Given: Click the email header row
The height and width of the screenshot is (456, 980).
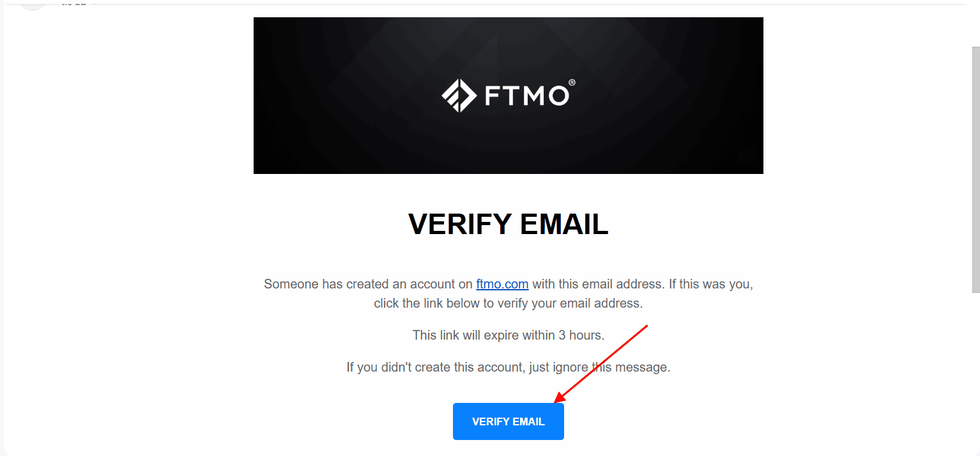Looking at the screenshot, I should click(256, 4).
